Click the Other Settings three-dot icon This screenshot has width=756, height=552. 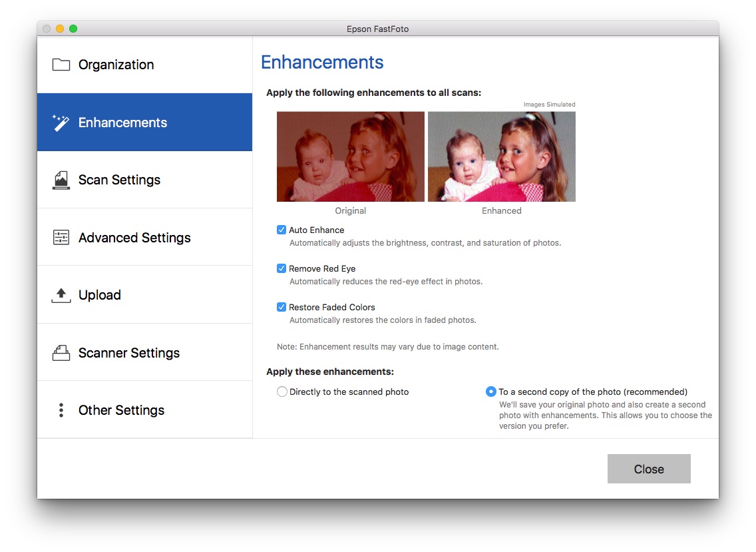pos(61,410)
